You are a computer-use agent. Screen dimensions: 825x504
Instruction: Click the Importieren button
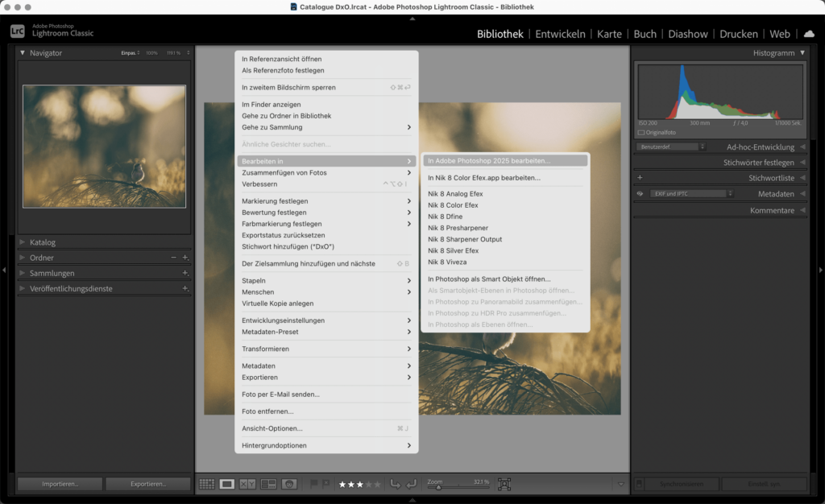click(60, 484)
